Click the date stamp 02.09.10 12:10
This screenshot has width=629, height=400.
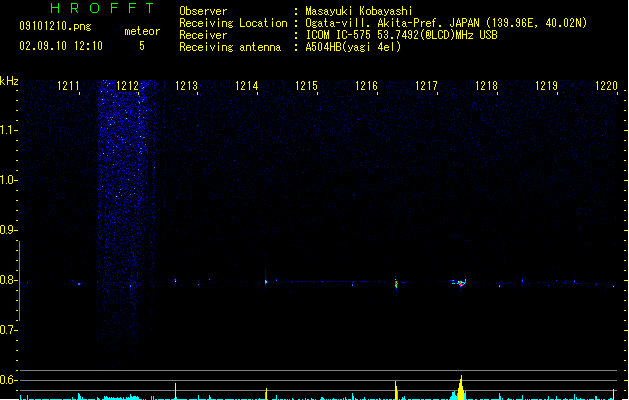coord(61,46)
